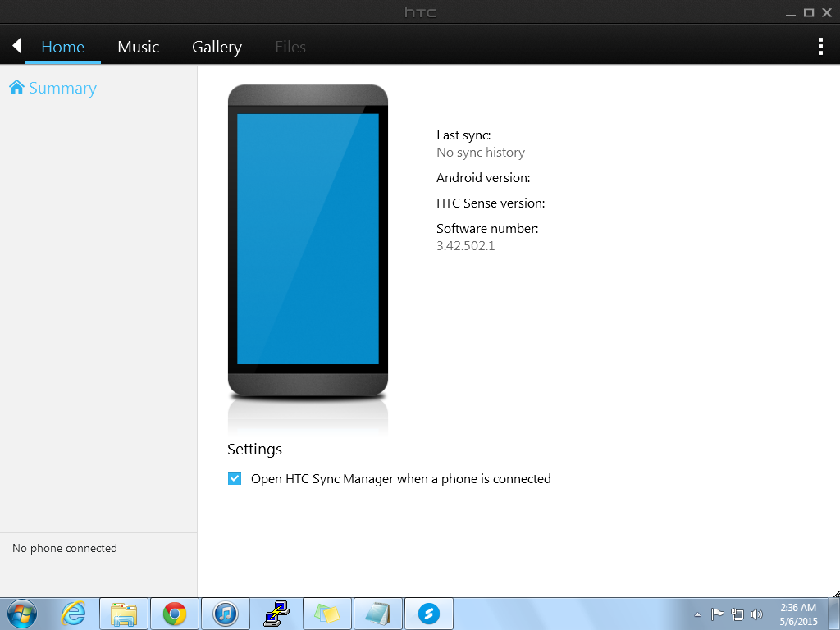Switch to the Gallery tab
This screenshot has width=840, height=630.
(x=217, y=47)
